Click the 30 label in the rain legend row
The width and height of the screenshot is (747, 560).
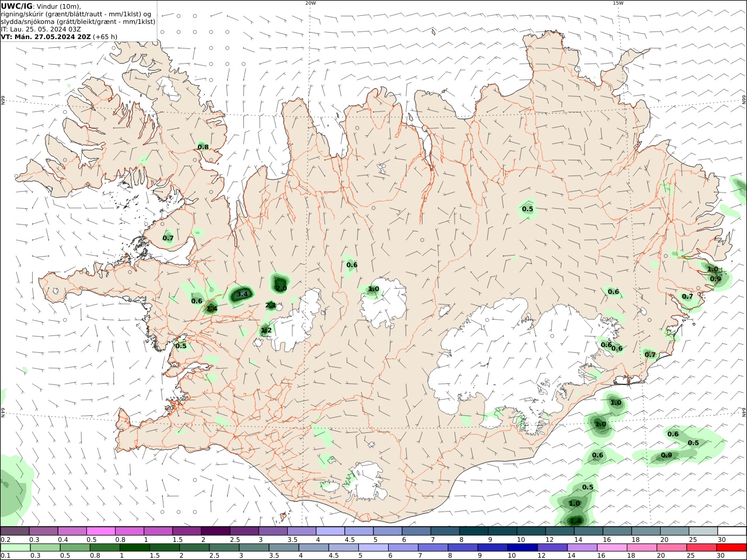point(721,556)
